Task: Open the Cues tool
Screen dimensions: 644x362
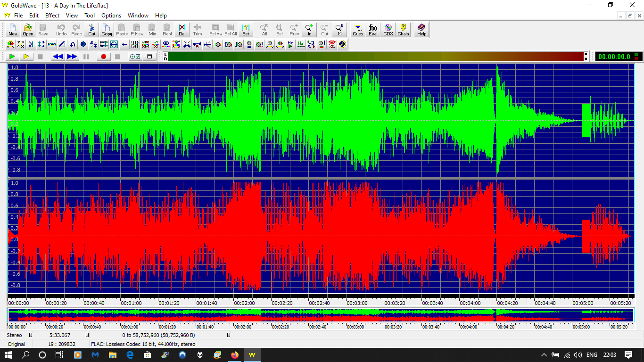Action: click(358, 30)
